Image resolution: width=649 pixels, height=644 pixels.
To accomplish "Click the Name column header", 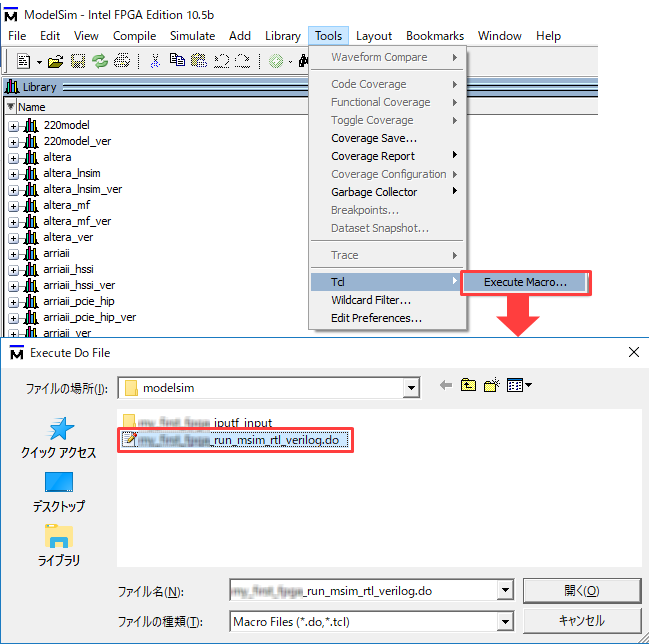I will pos(31,107).
